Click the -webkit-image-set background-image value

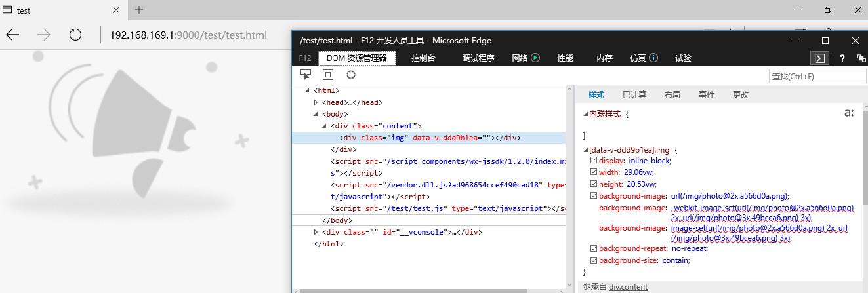[x=762, y=212]
